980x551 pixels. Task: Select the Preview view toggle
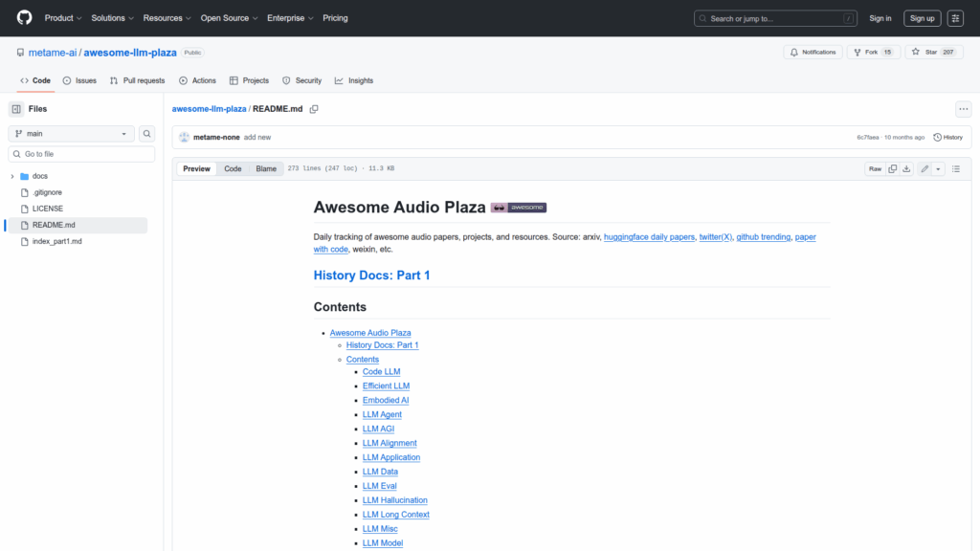click(x=197, y=168)
